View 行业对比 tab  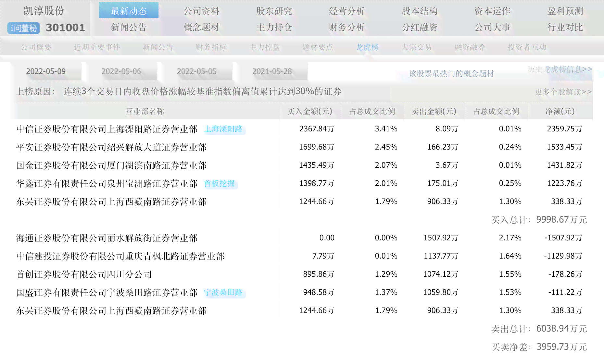(565, 27)
